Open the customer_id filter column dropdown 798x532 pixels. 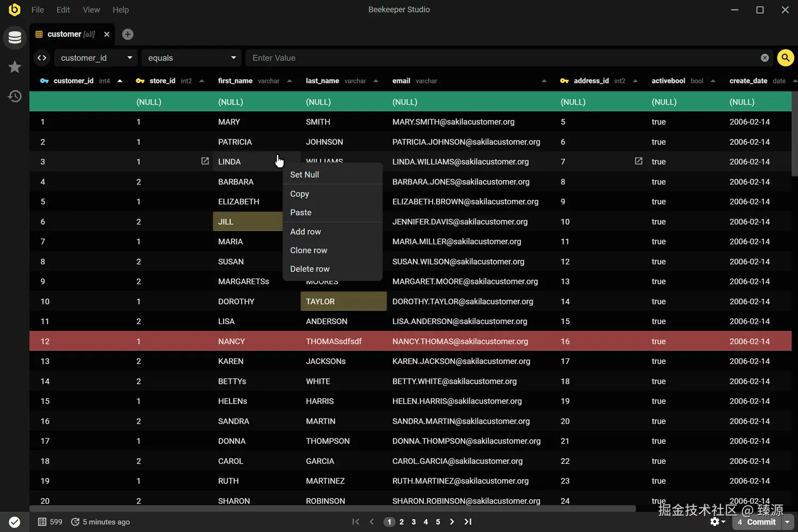click(x=96, y=57)
